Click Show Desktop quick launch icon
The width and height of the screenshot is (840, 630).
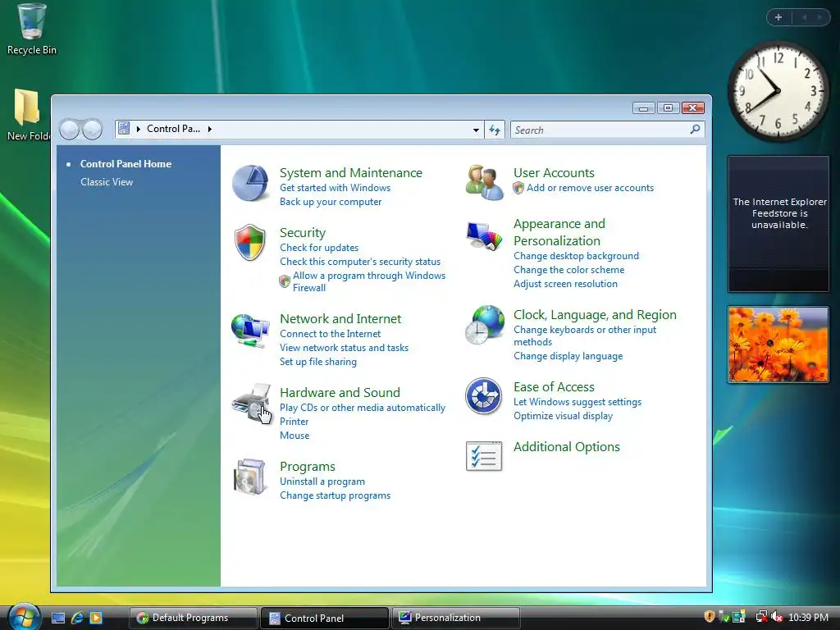(x=58, y=618)
